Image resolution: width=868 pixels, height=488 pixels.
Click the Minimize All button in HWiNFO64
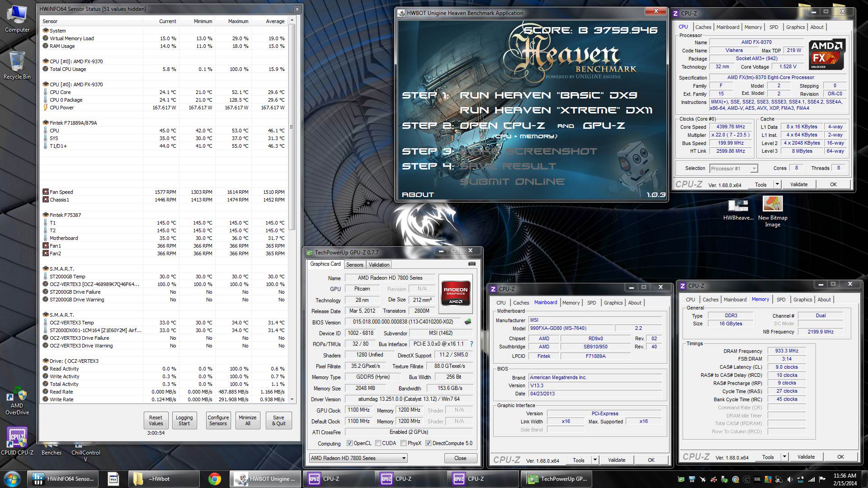[247, 420]
